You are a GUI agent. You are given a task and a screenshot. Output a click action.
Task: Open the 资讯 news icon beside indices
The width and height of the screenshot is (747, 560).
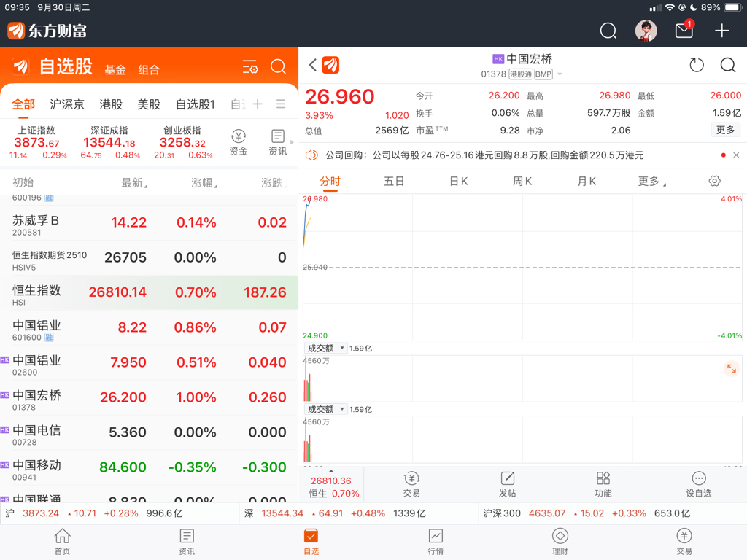[278, 142]
